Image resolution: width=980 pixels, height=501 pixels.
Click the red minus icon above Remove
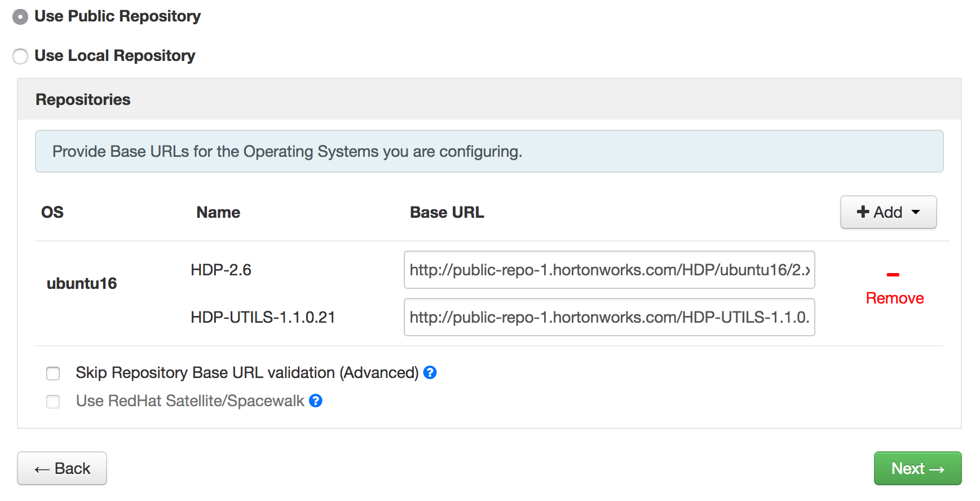893,275
